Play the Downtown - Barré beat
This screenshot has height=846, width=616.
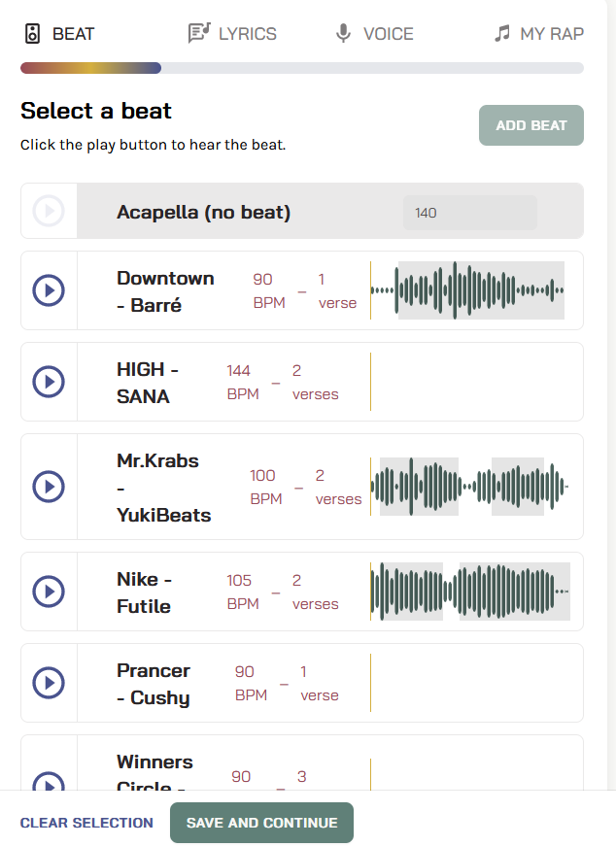click(49, 290)
